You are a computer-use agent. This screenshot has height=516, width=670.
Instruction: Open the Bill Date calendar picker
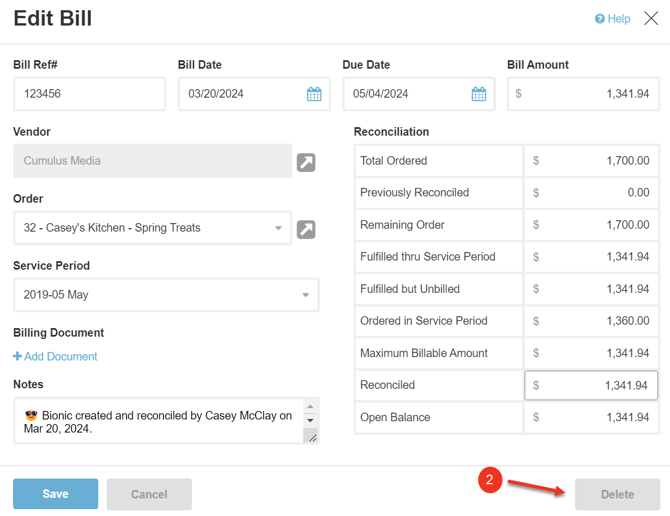[314, 94]
